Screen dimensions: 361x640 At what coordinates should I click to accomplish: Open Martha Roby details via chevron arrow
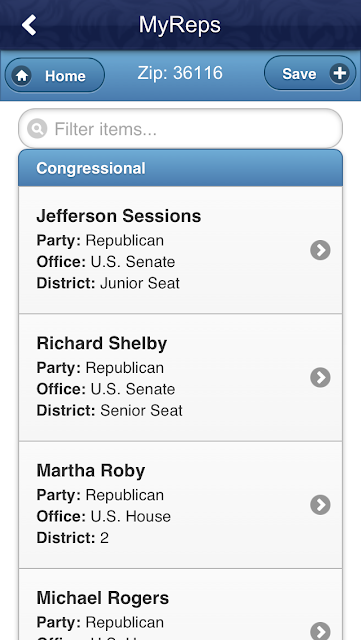(x=320, y=505)
